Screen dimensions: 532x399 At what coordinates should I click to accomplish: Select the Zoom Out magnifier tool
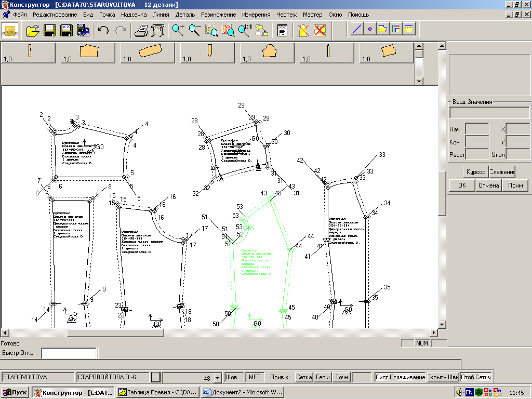195,30
